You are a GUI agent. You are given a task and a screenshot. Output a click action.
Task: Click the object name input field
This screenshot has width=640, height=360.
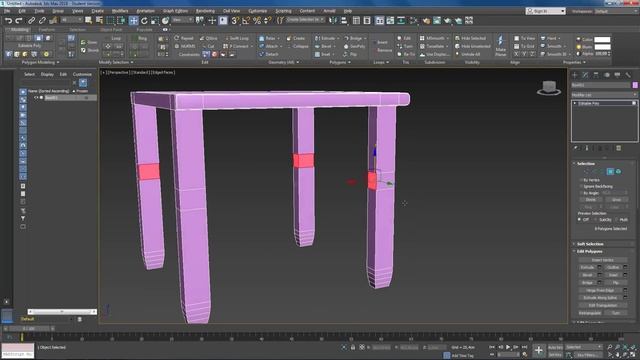pos(600,85)
